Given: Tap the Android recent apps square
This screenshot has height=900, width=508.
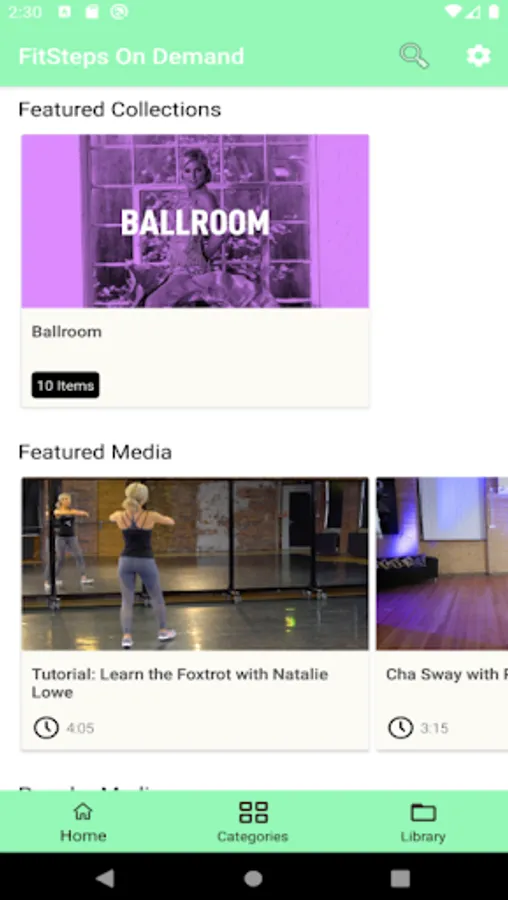Looking at the screenshot, I should coord(400,878).
